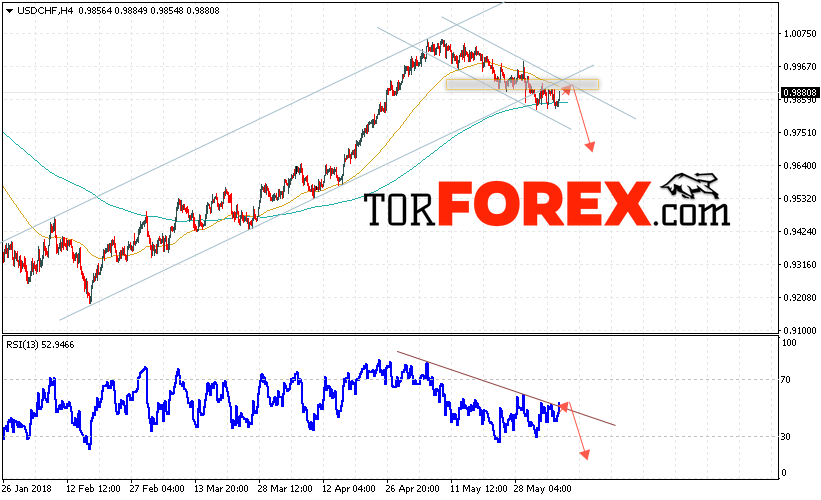The height and width of the screenshot is (500, 821).
Task: Select the RSI(13) 52.9466 indicator label
Action: (x=40, y=345)
